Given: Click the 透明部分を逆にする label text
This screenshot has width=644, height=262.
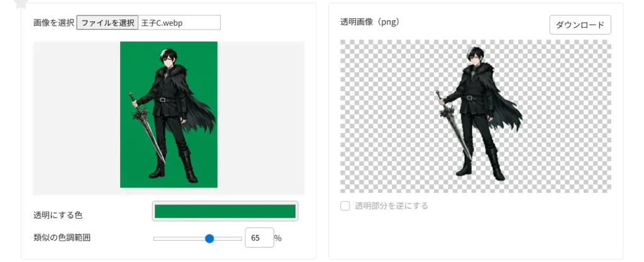Looking at the screenshot, I should [x=391, y=206].
